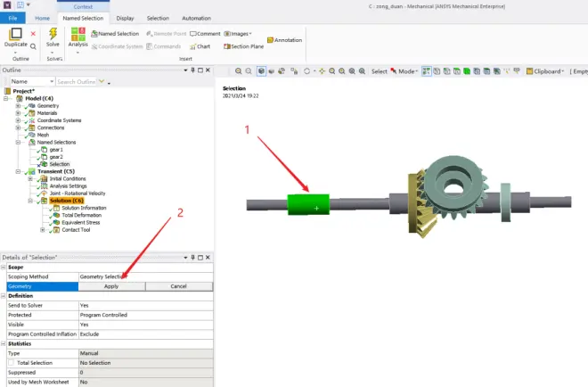This screenshot has width=588, height=387.
Task: Click the Program Controlled Inflation value Exclude
Action: point(145,334)
